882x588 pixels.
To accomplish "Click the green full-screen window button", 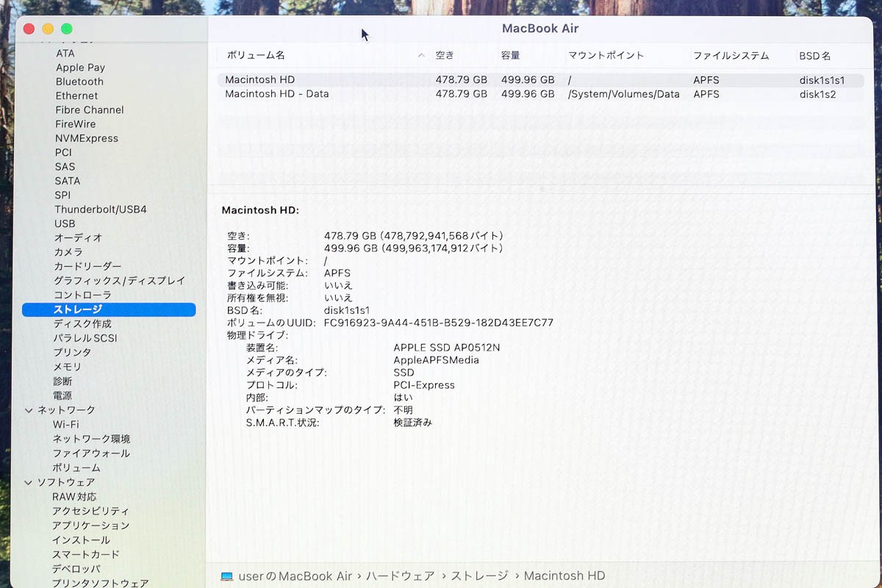I will [67, 29].
